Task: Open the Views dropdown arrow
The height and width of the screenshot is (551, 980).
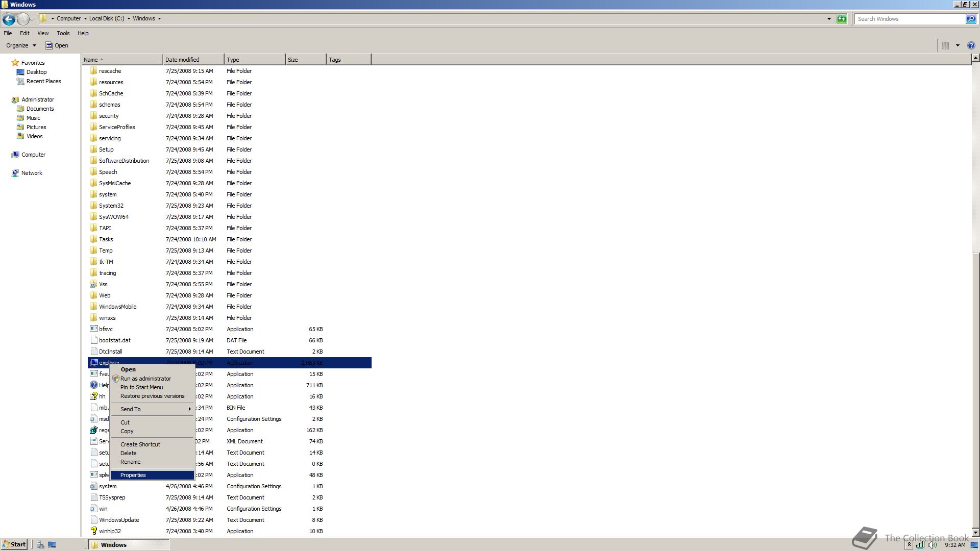Action: [x=958, y=45]
